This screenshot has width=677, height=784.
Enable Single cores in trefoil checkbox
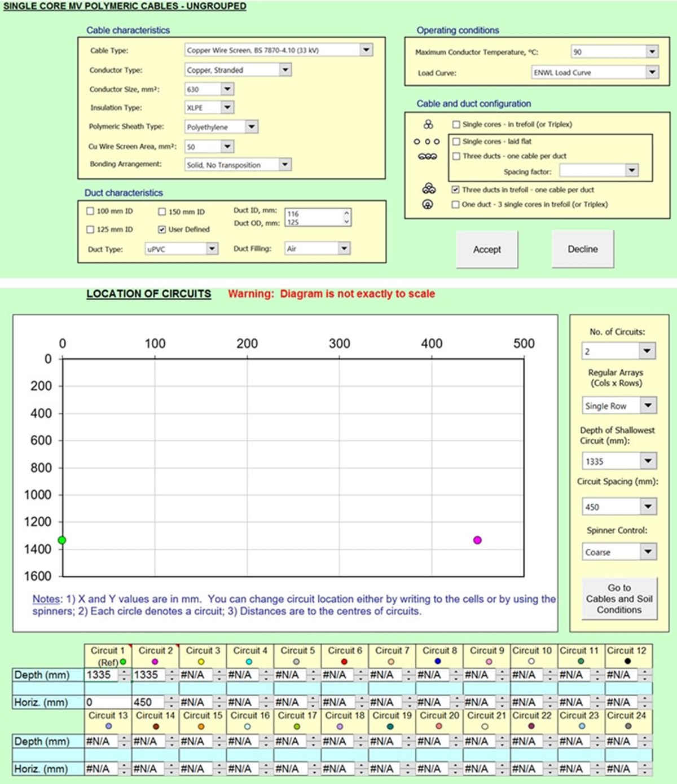[456, 124]
